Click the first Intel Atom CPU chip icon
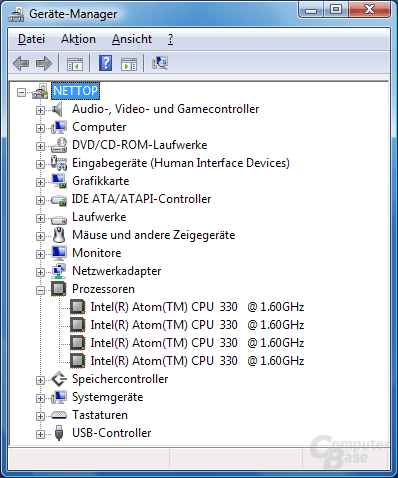The width and height of the screenshot is (398, 478). pyautogui.click(x=78, y=307)
